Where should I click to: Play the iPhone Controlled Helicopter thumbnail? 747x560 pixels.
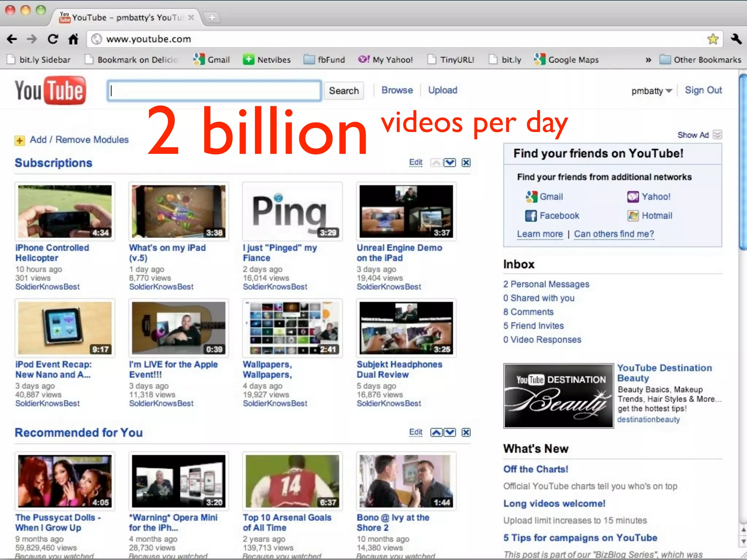(65, 211)
